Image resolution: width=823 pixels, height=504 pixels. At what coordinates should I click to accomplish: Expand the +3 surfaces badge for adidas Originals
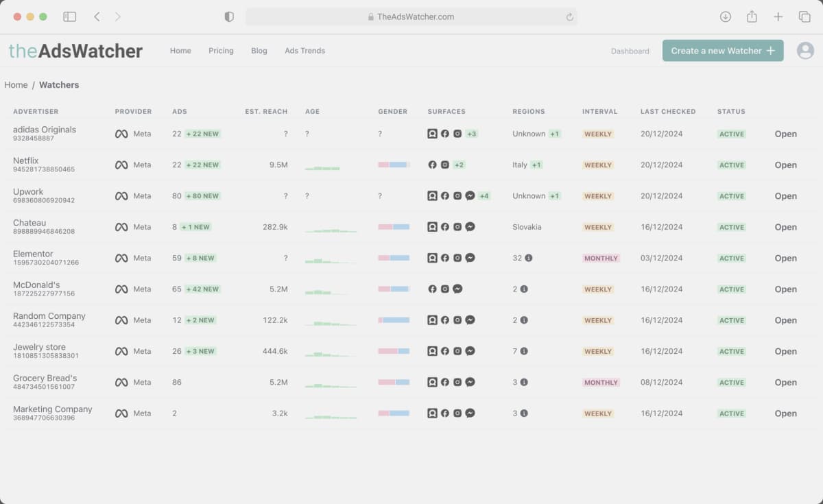(x=472, y=134)
